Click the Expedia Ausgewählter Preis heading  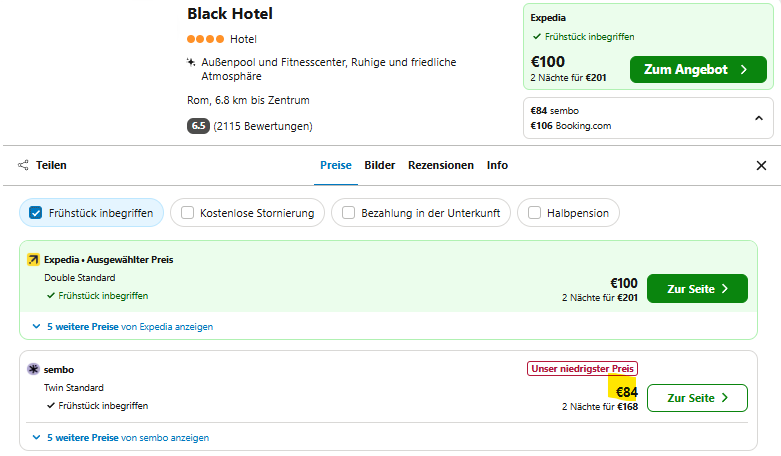click(x=109, y=260)
